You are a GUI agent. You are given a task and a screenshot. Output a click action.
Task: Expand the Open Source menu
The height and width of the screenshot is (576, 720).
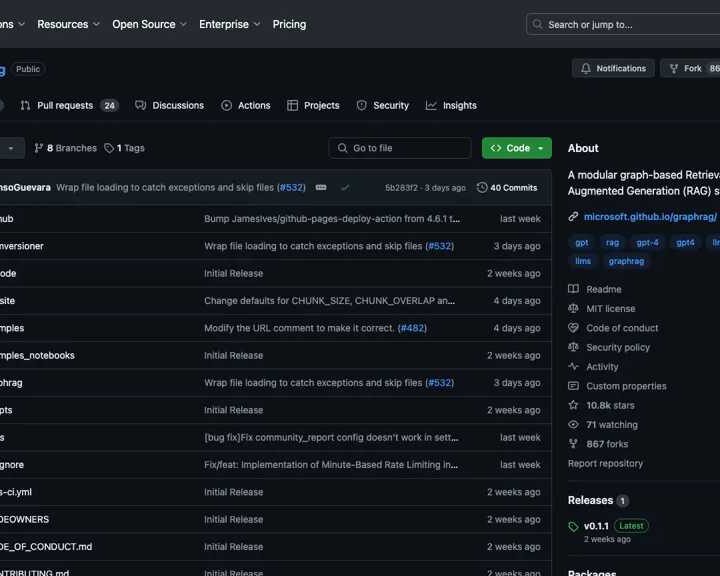point(148,24)
